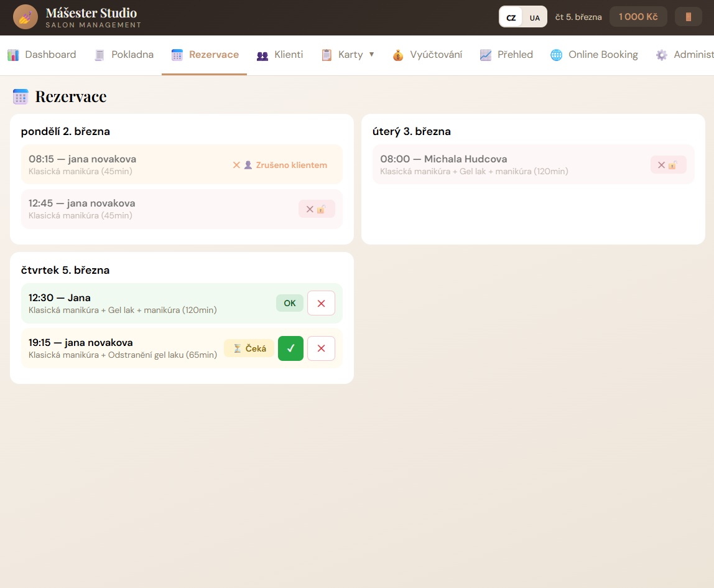
Task: Click the Čeká pending status badge
Action: pos(249,348)
